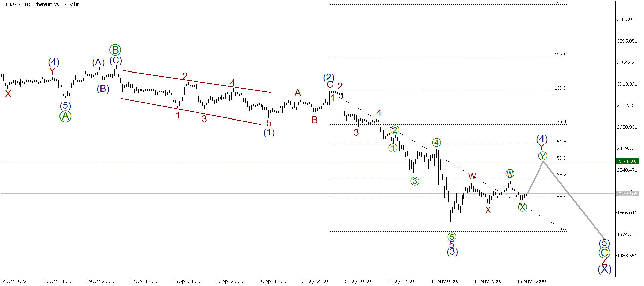Select the 50.0 Fibonacci level label
Viewport: 644px width, 286px height.
[562, 158]
